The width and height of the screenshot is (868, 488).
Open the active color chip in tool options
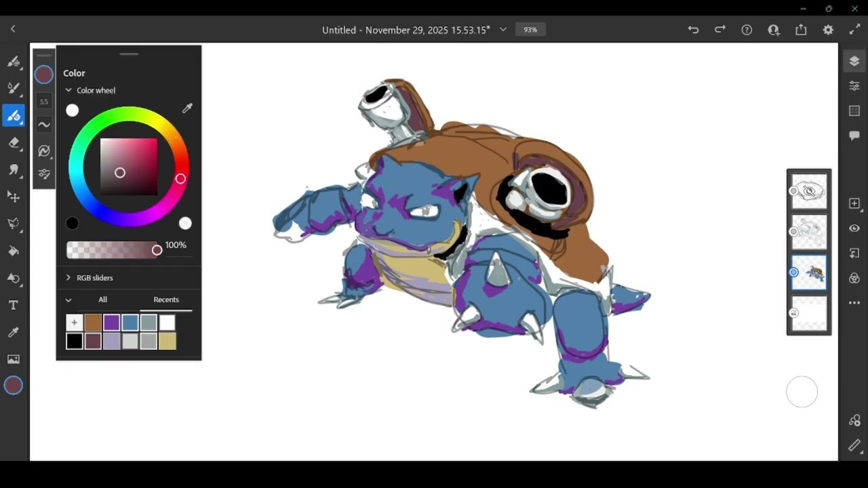point(44,75)
